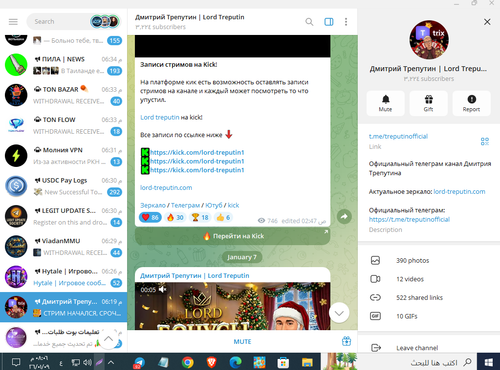The height and width of the screenshot is (370, 500).
Task: Toggle the right info side panel
Action: pos(329,22)
